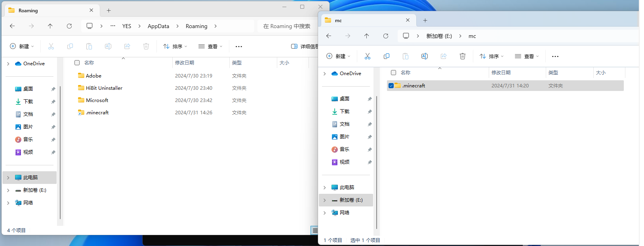
Task: Click Rename icon in Roaming window toolbar
Action: pyautogui.click(x=108, y=46)
